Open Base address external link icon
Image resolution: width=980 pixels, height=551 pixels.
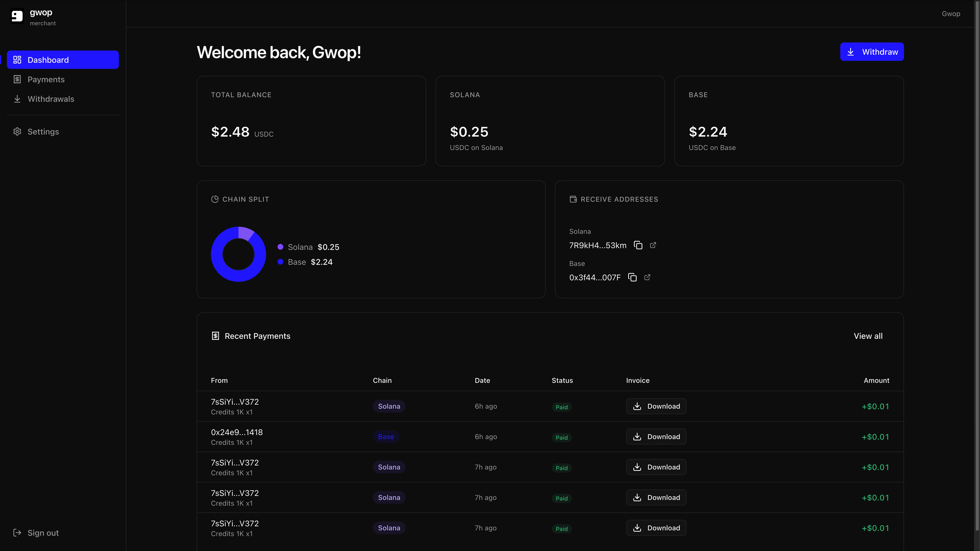tap(647, 277)
